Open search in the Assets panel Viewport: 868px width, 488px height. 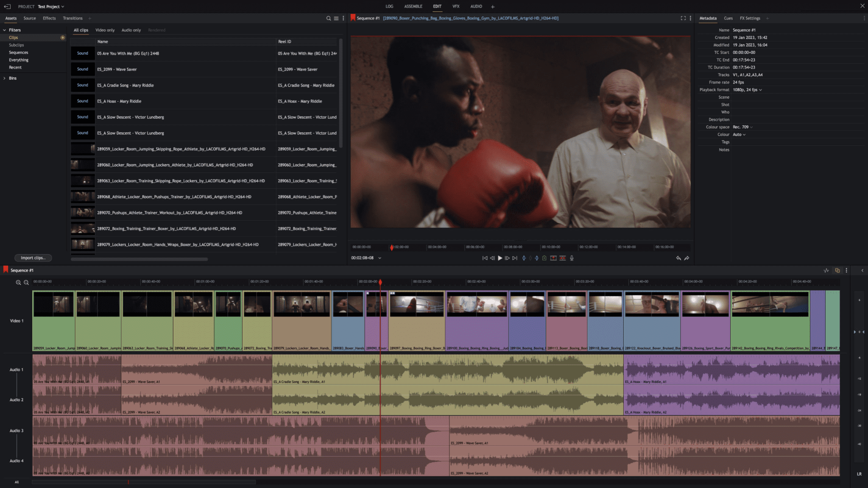(328, 18)
